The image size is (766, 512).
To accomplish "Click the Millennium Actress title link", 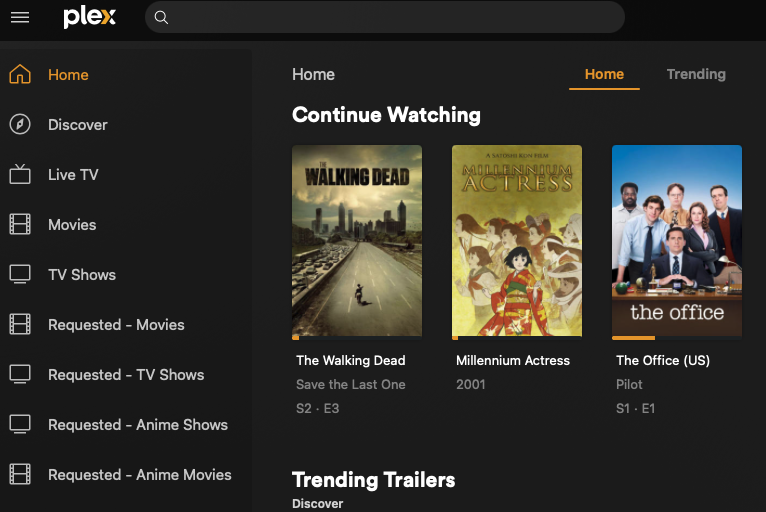I will (513, 361).
